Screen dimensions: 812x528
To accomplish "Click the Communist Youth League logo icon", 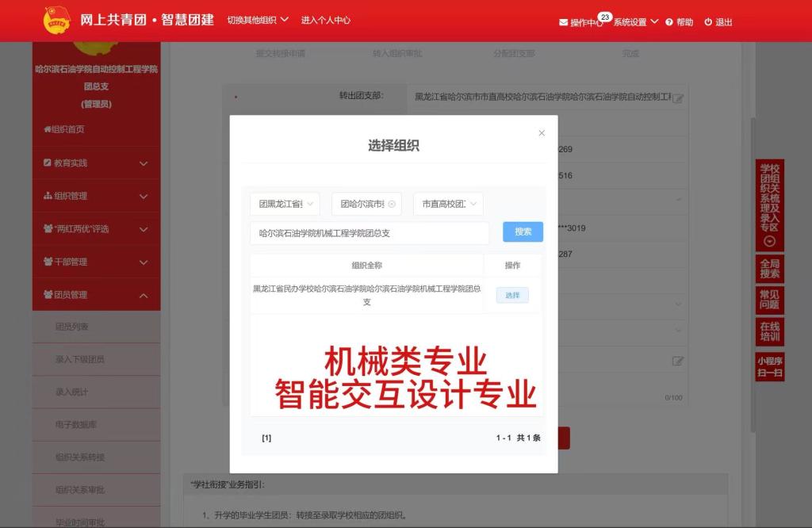I will [x=56, y=20].
